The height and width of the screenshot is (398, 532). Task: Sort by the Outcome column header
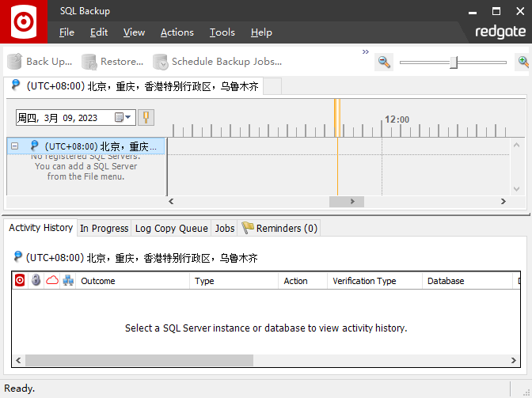(133, 281)
